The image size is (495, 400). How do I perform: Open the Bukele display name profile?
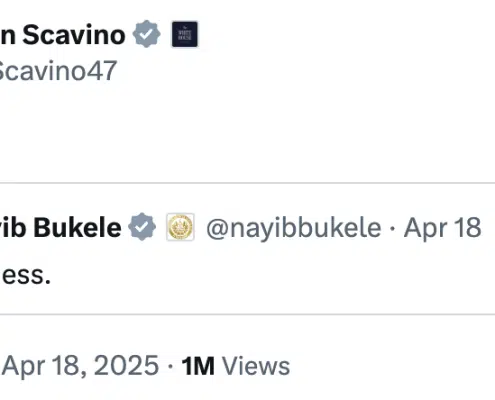61,227
